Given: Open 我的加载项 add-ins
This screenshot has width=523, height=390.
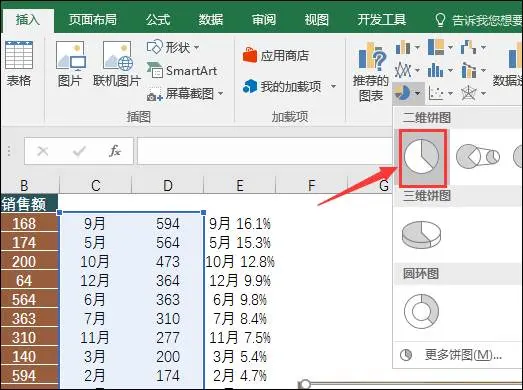Looking at the screenshot, I should coord(282,87).
